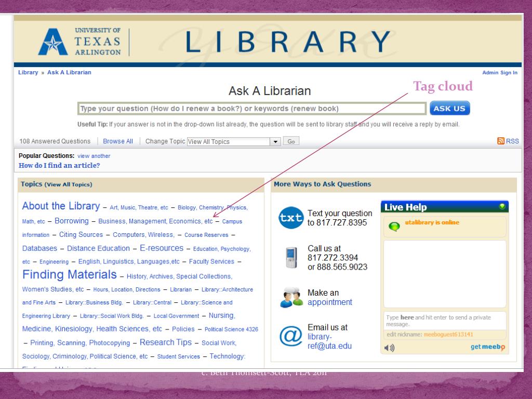Open the About the Library topic
Viewport: 532px width, 399px height.
[x=61, y=206]
